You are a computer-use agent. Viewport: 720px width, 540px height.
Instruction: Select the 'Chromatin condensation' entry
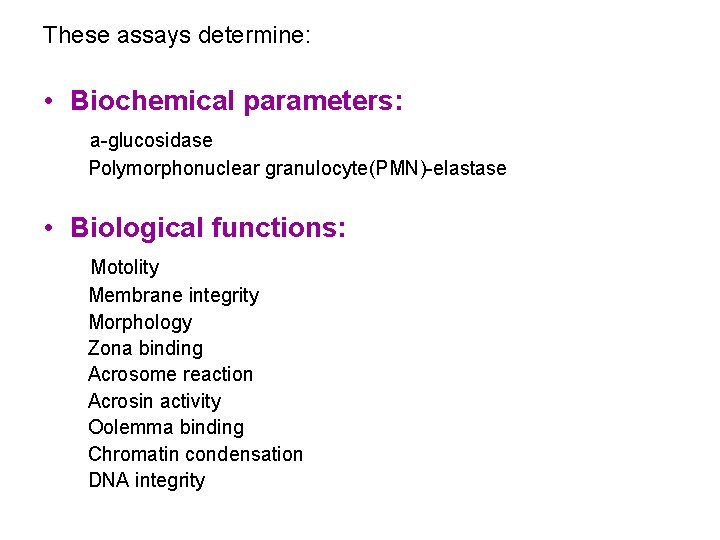pyautogui.click(x=195, y=454)
